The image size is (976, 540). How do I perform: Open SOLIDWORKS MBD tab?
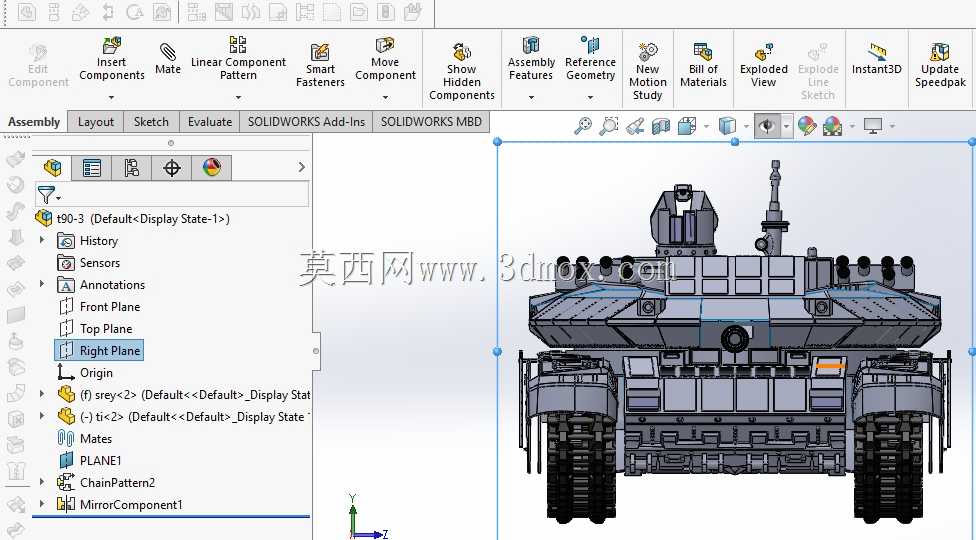pos(431,122)
